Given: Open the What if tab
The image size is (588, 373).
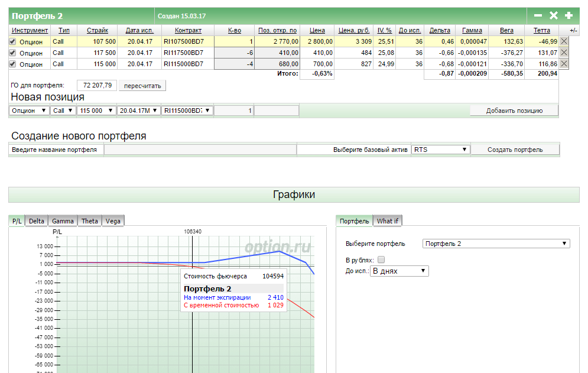Looking at the screenshot, I should pyautogui.click(x=388, y=221).
